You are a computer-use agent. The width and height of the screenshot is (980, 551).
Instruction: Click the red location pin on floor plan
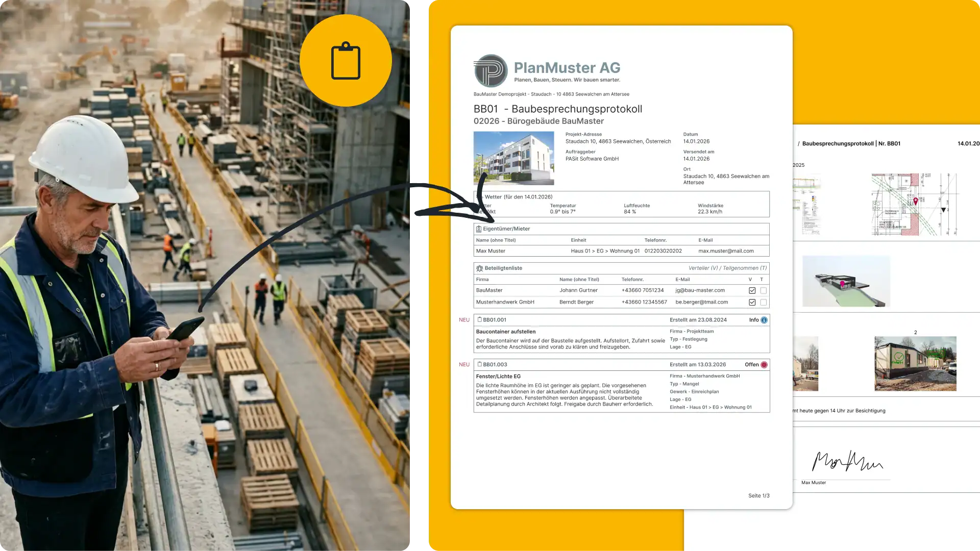[x=916, y=201]
